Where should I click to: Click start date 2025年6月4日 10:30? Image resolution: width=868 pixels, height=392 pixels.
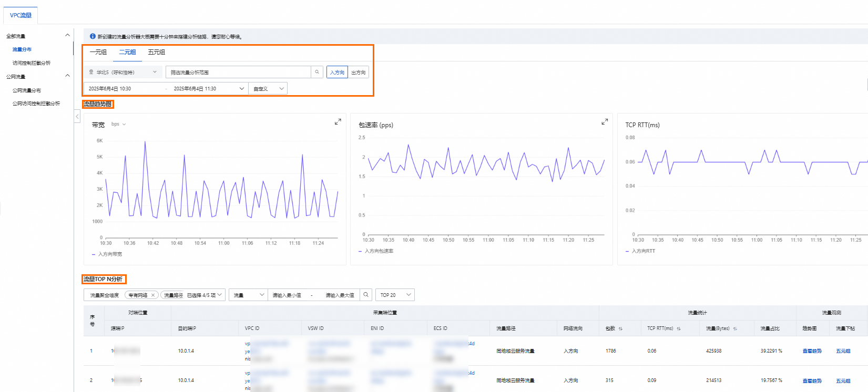[x=110, y=89]
